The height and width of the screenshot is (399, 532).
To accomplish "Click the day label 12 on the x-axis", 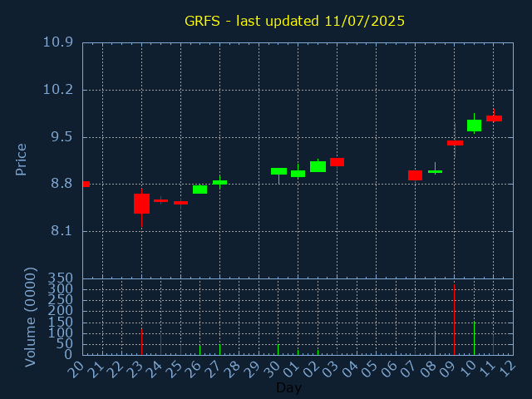I will tap(505, 369).
